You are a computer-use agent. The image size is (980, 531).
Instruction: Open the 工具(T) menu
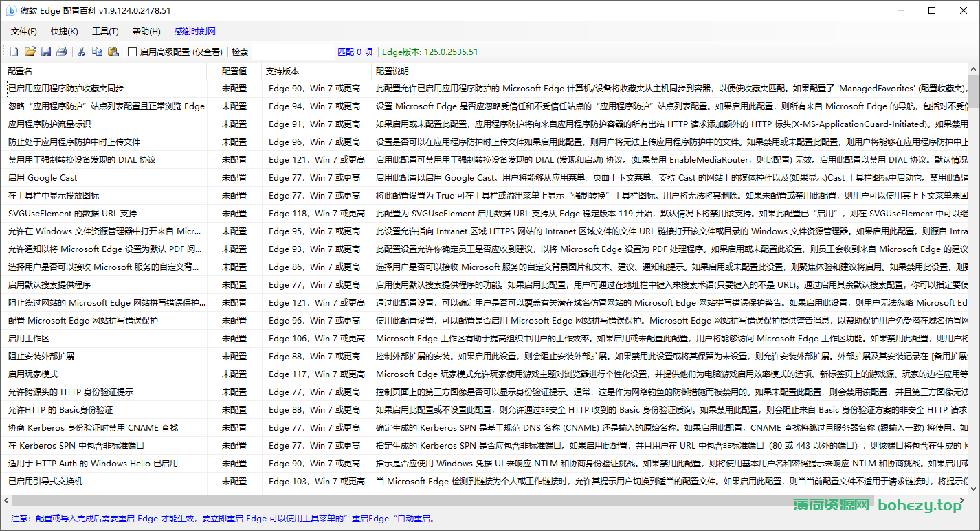[105, 32]
